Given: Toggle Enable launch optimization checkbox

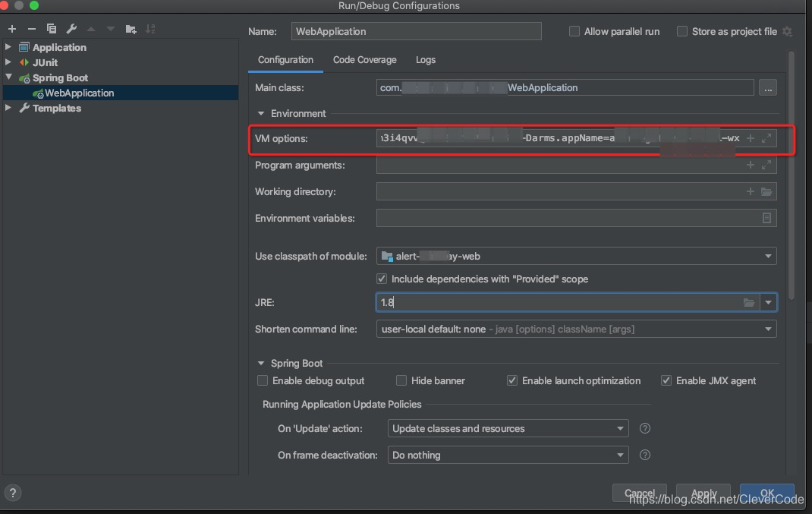Looking at the screenshot, I should click(x=512, y=380).
